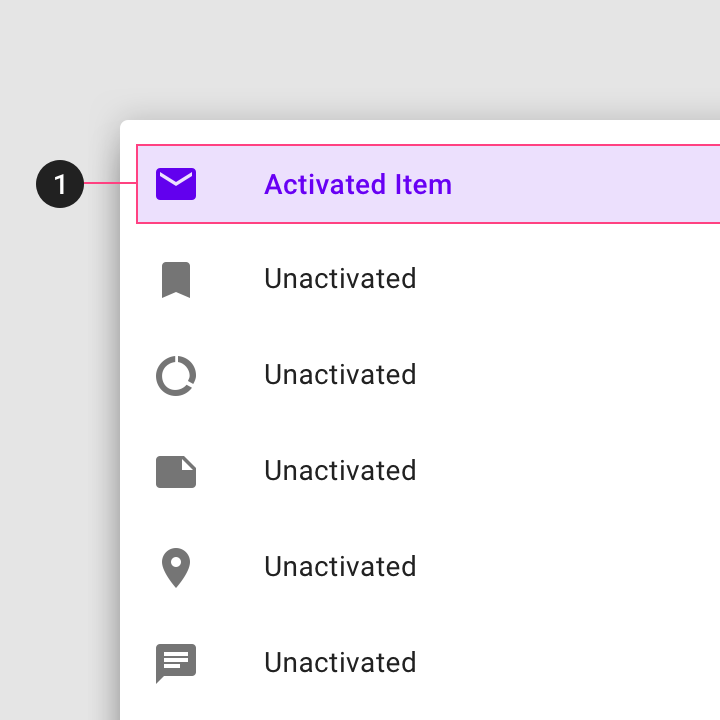Select Unactivated label beside the chat icon
Screen dimensions: 720x720
340,663
